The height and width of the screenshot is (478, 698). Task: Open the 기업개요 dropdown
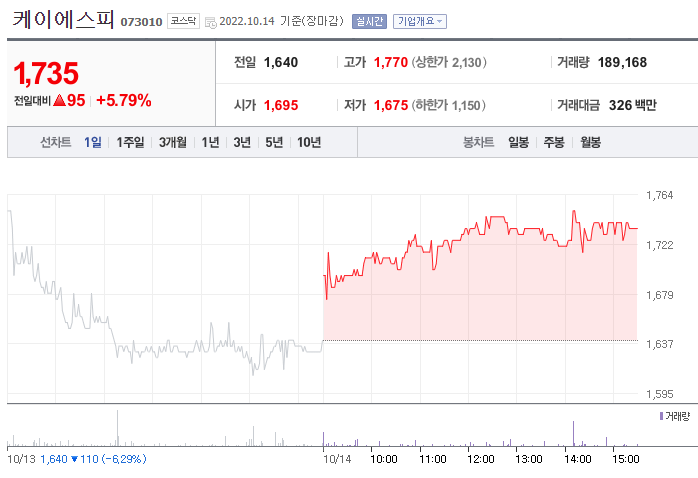[x=419, y=21]
